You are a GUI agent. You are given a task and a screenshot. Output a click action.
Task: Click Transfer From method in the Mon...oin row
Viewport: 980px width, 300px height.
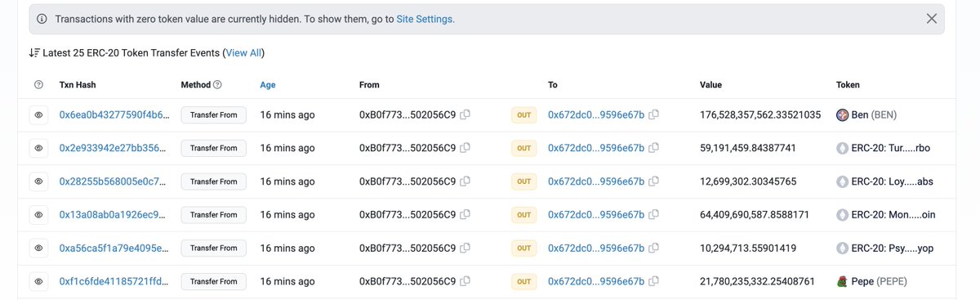(x=213, y=215)
